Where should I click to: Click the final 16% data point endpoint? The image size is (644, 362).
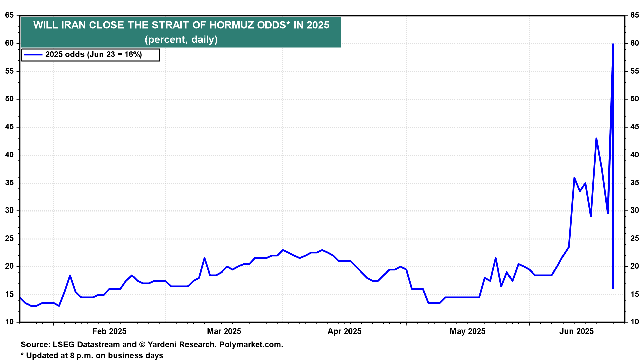click(x=613, y=288)
